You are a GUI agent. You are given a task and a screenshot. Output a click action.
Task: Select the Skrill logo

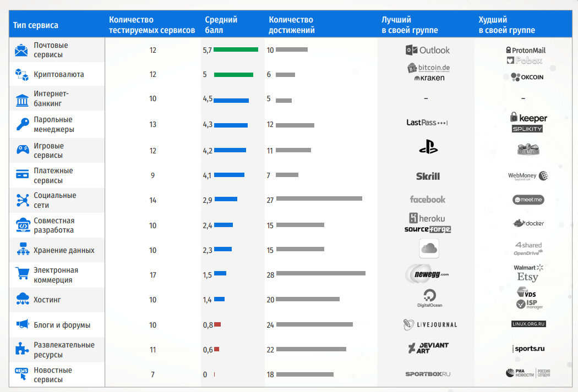(x=428, y=176)
